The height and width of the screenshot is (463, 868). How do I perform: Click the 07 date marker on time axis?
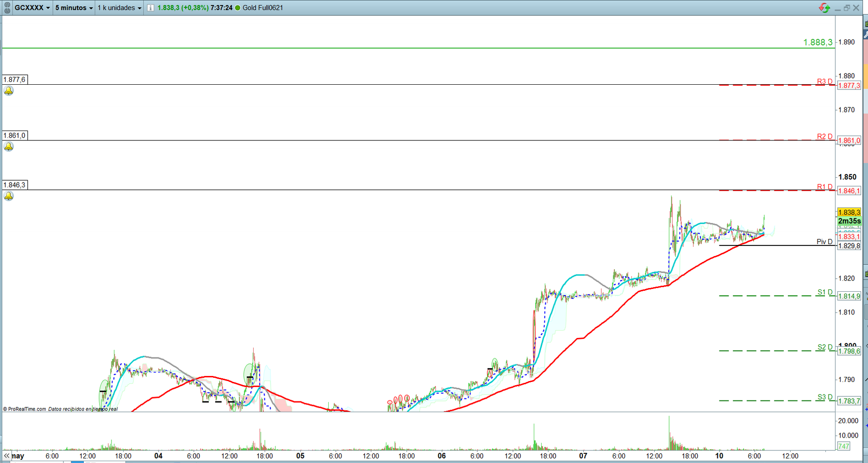pyautogui.click(x=583, y=456)
